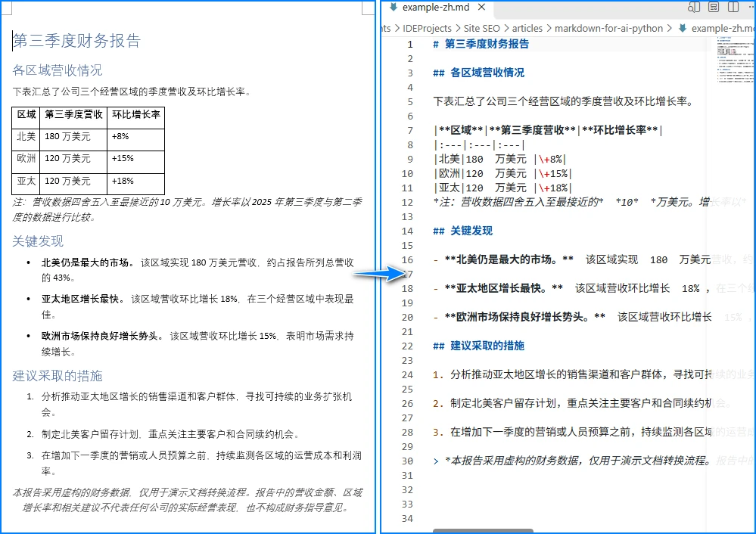Click the paragraph text on editor line 5
Image resolution: width=756 pixels, height=534 pixels.
click(564, 101)
